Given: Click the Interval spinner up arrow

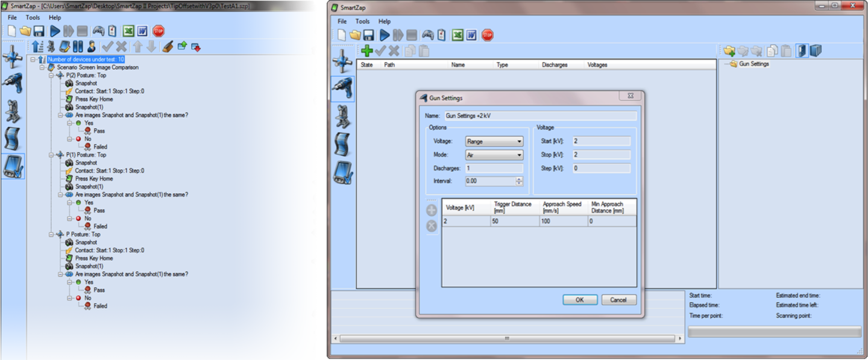Looking at the screenshot, I should (519, 179).
